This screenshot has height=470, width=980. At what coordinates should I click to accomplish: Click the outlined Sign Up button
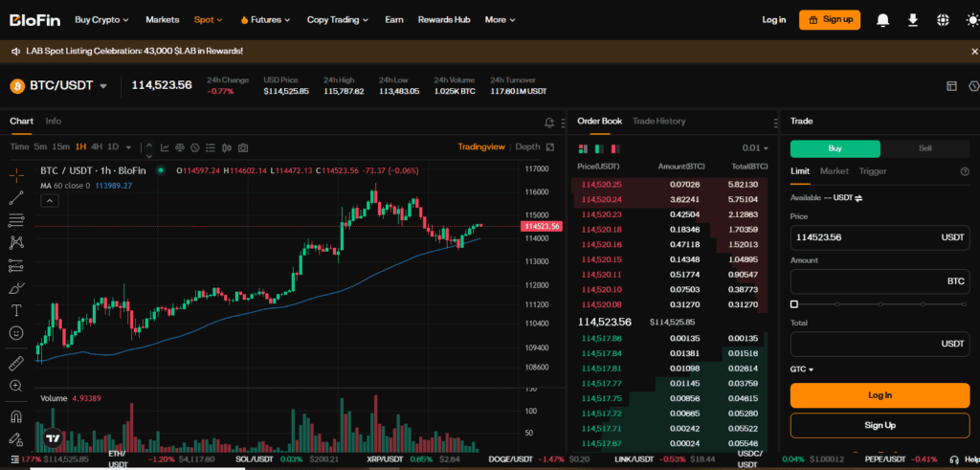[880, 425]
